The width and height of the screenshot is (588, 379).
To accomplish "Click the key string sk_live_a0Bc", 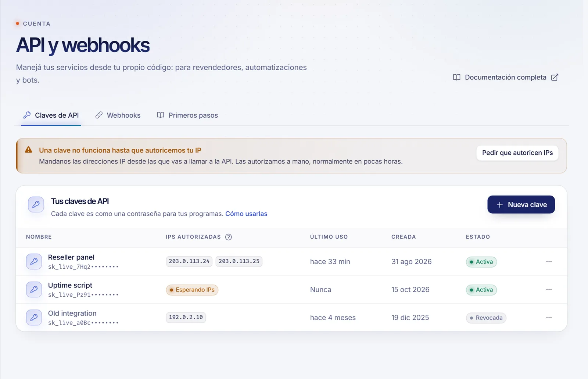I will pos(83,323).
